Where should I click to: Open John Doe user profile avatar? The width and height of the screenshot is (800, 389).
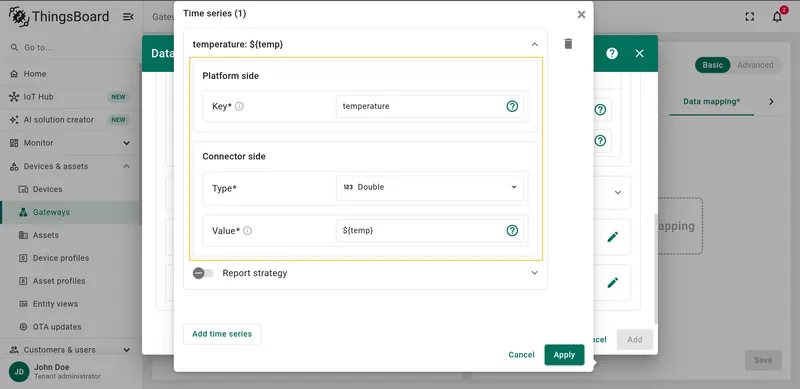[x=19, y=372]
